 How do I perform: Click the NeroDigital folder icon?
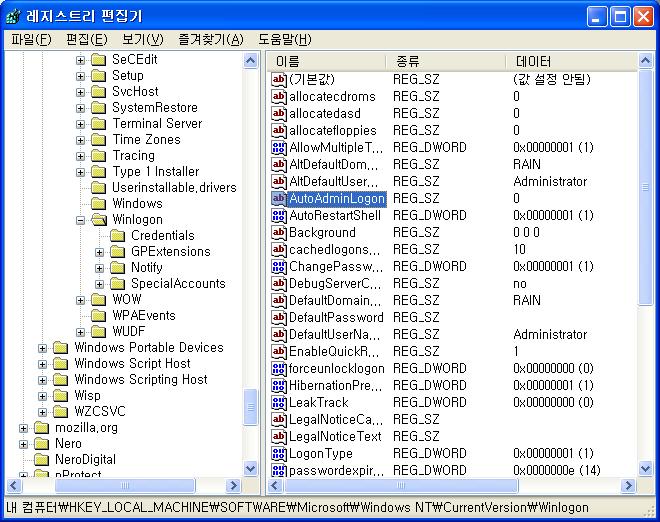coord(41,460)
